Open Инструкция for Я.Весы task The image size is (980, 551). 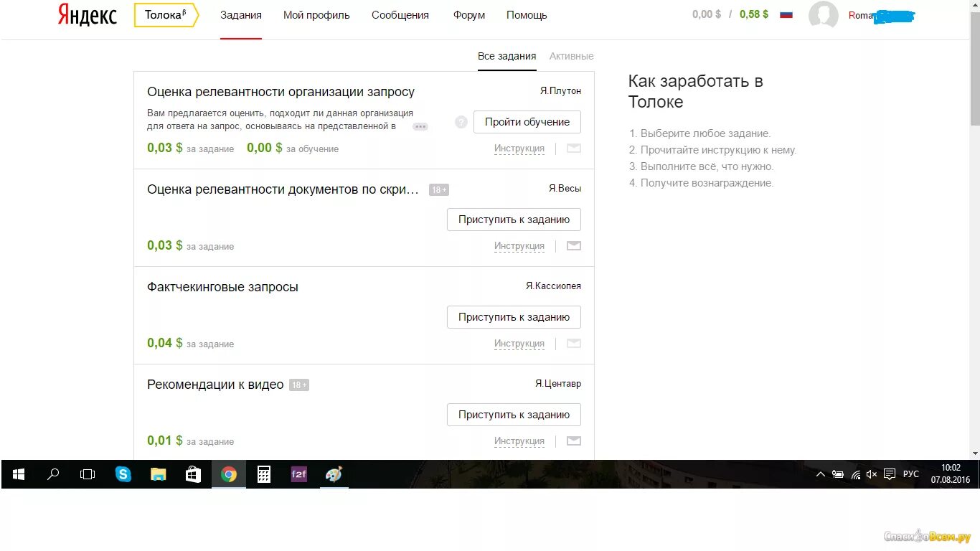[519, 246]
